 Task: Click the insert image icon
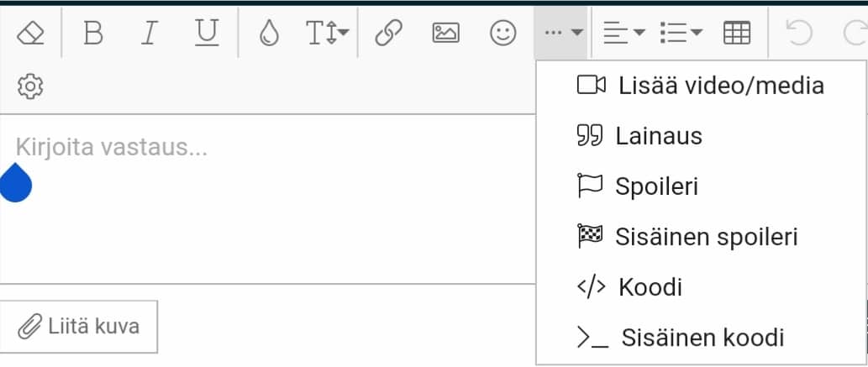[x=445, y=34]
